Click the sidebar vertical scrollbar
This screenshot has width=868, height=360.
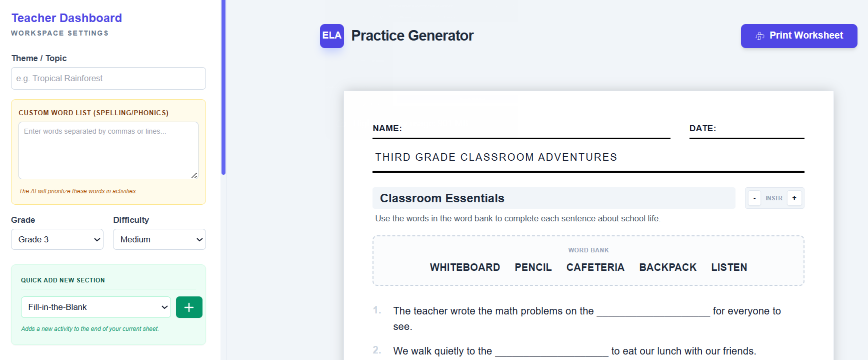pyautogui.click(x=223, y=88)
